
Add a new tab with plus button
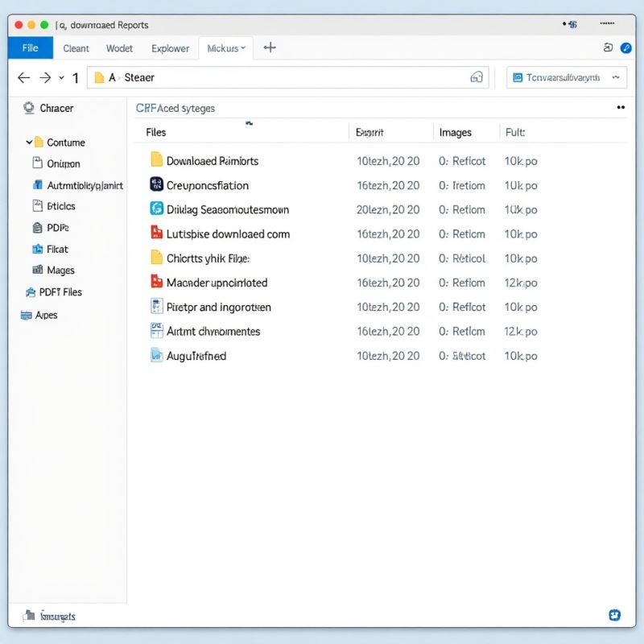point(270,47)
